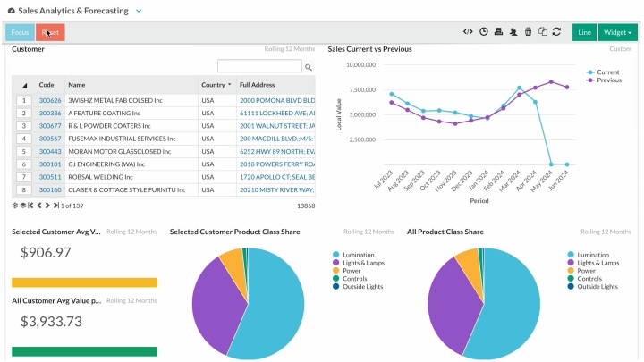This screenshot has height=362, width=644.
Task: Sort by the Name column header
Action: tap(77, 85)
